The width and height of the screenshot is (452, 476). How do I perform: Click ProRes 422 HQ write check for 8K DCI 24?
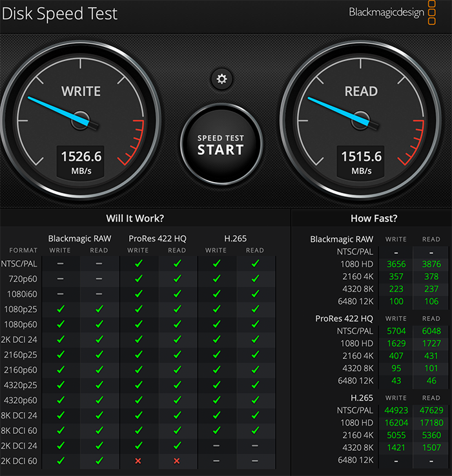(x=139, y=415)
